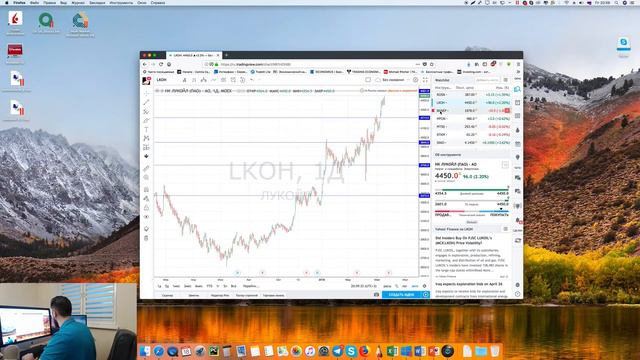Click the trash remove drawings icon

[x=146, y=238]
